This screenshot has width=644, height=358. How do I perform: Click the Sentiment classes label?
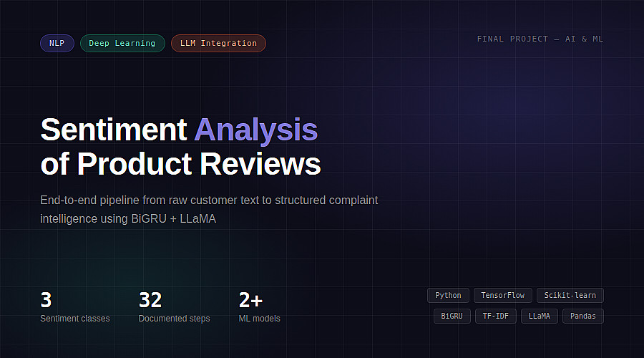coord(75,319)
